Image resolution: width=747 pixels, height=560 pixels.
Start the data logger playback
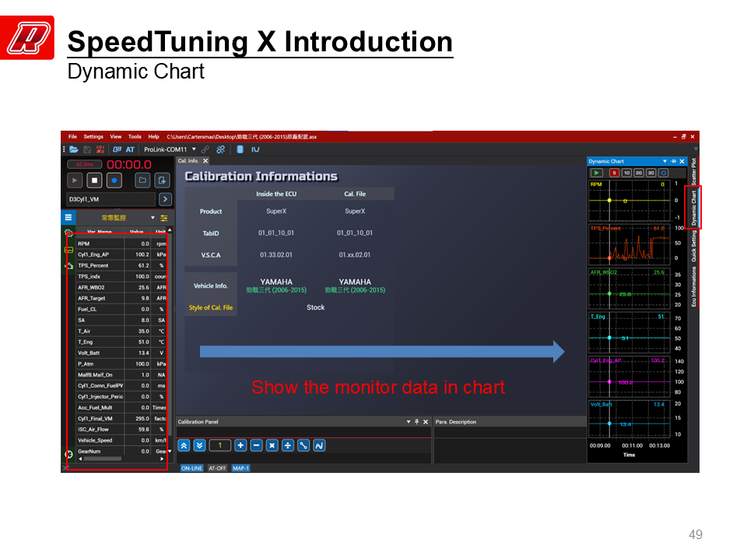[75, 180]
